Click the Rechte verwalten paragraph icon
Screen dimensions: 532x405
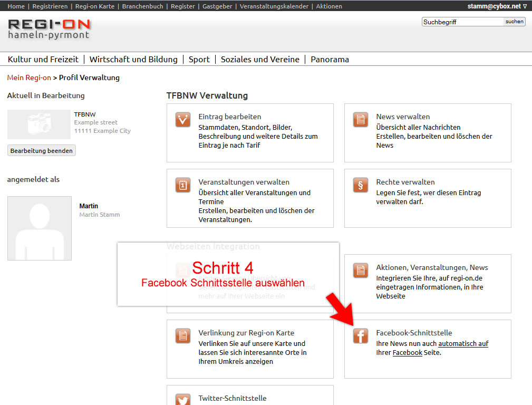361,185
